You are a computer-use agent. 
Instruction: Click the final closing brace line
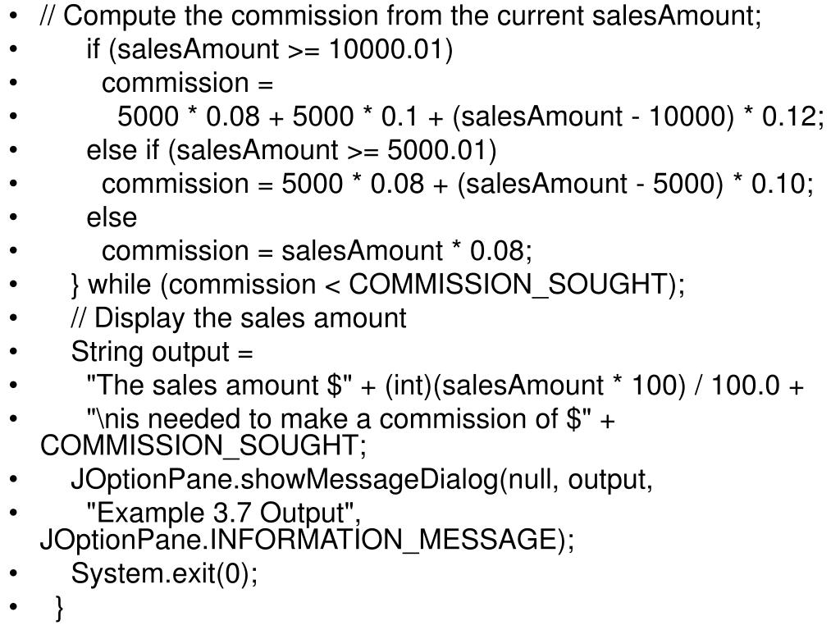coord(59,608)
